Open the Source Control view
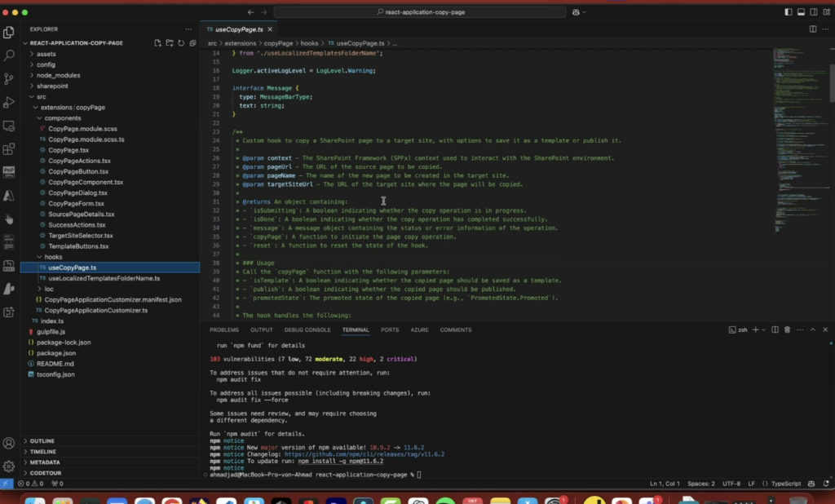Viewport: 835px width, 504px height. (x=9, y=79)
